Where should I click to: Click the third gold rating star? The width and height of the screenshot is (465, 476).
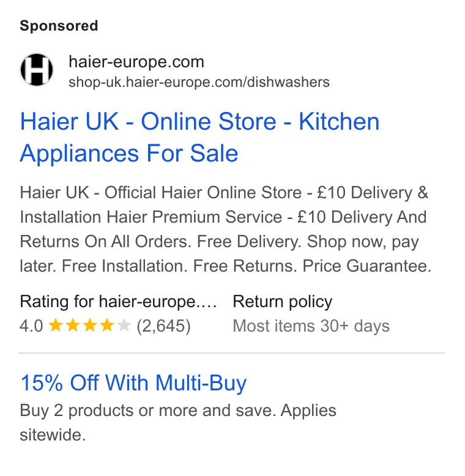pyautogui.click(x=90, y=325)
